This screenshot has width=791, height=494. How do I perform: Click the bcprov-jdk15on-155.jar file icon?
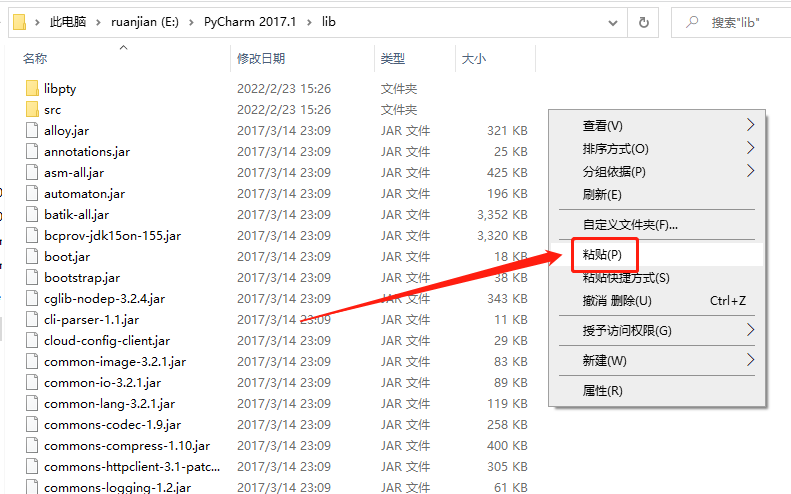(32, 236)
